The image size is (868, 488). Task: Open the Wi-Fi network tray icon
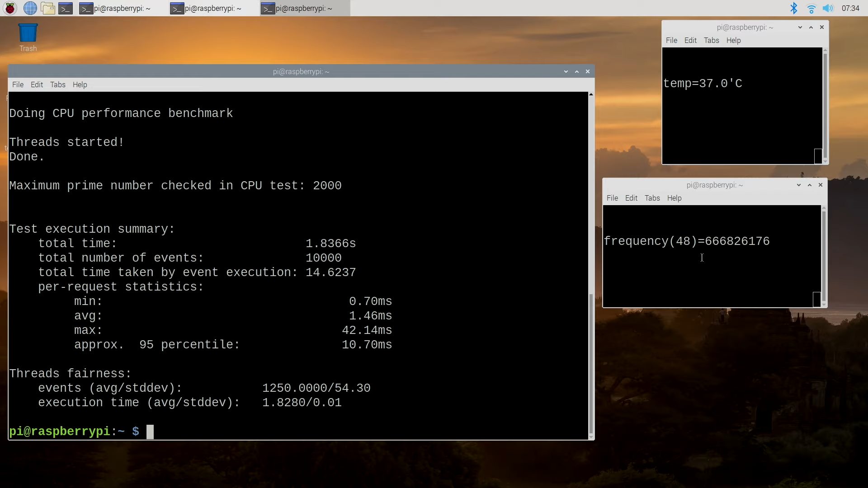(811, 8)
